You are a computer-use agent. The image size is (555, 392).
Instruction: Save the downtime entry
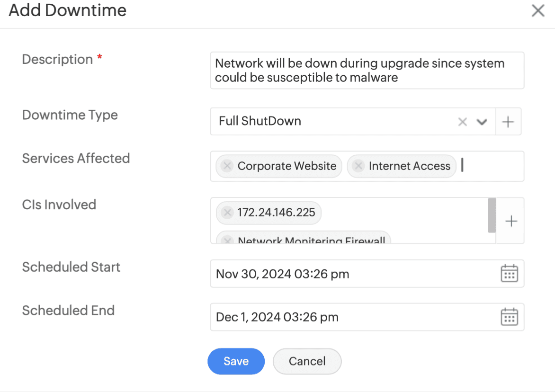(x=236, y=361)
